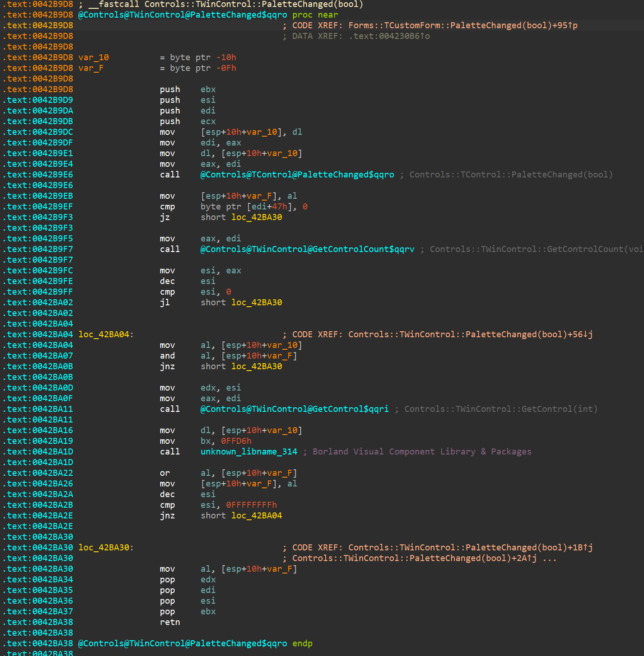
Task: Follow the PaletteChanged(bool)+1B code xref
Action: (470, 548)
